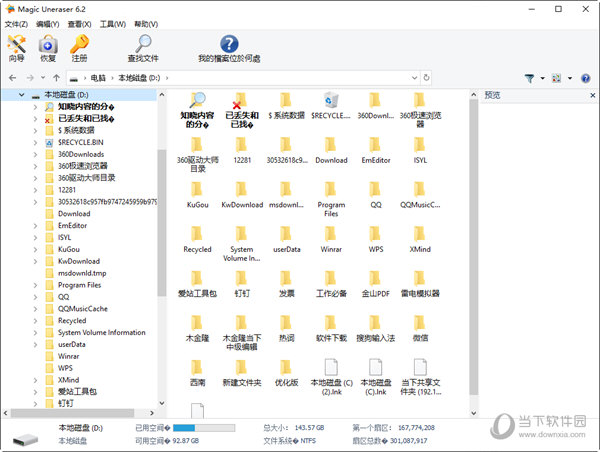Expand the Program Files tree node

(x=35, y=285)
